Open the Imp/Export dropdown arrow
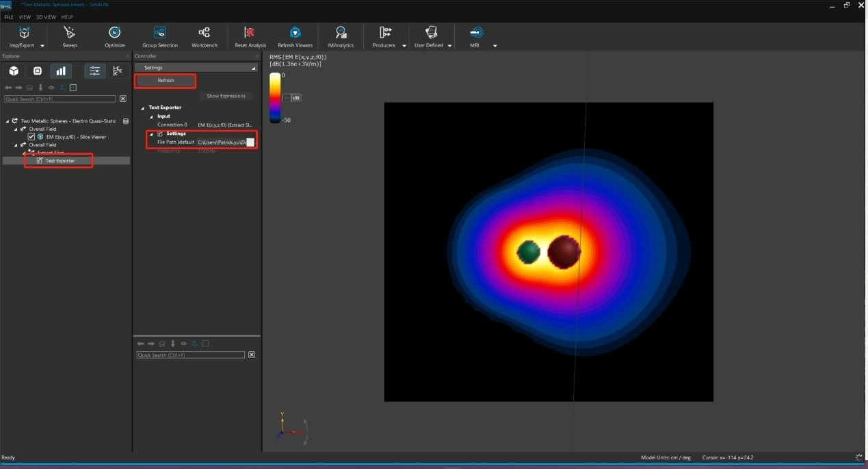The image size is (868, 469). click(42, 46)
